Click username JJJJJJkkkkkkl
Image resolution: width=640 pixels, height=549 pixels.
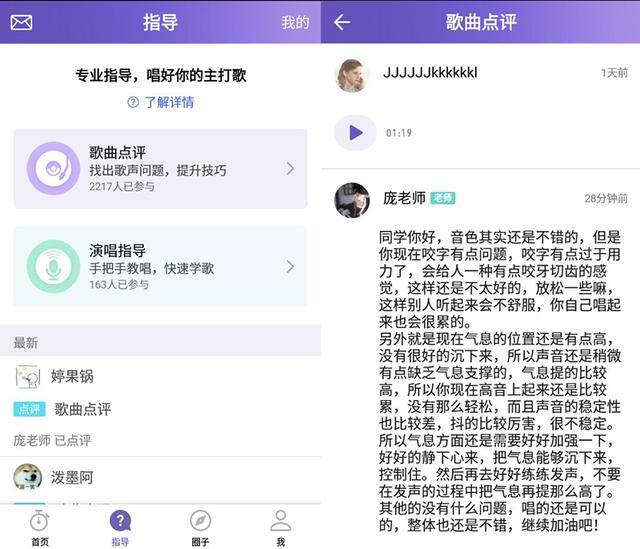tap(430, 73)
